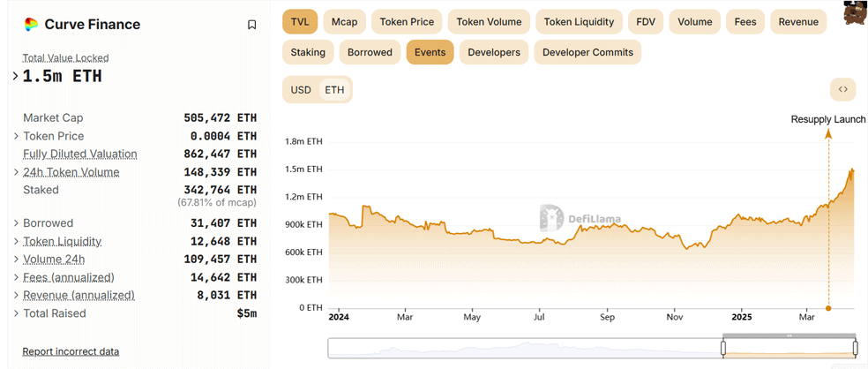The height and width of the screenshot is (369, 868).
Task: Click the unselected range navigator area
Action: coord(525,348)
